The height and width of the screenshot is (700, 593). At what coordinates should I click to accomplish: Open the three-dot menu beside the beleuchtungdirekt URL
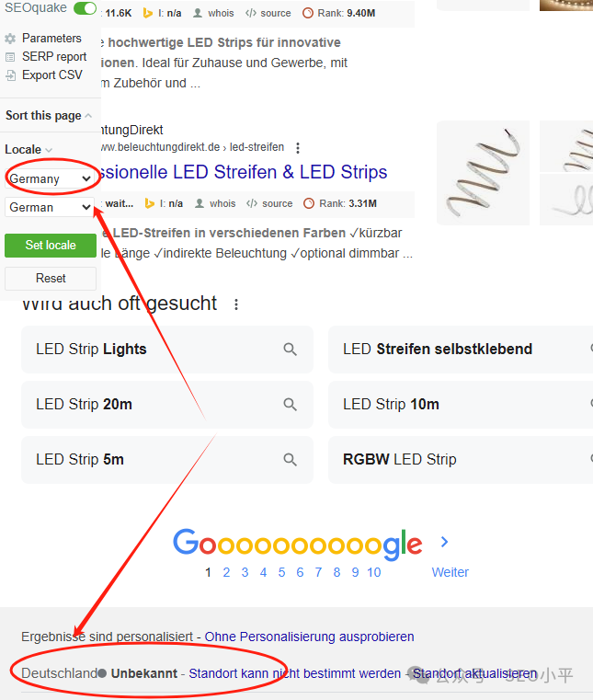[298, 147]
